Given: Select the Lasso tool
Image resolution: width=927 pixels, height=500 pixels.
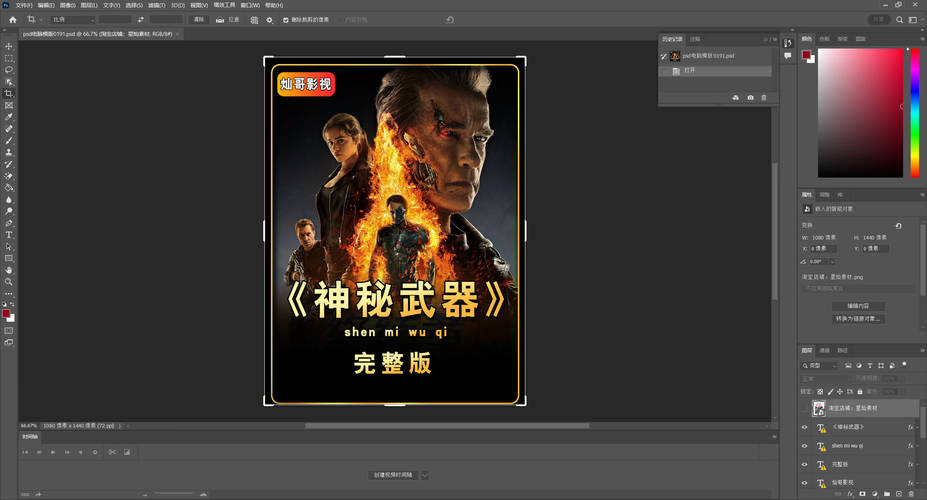Looking at the screenshot, I should (x=9, y=70).
